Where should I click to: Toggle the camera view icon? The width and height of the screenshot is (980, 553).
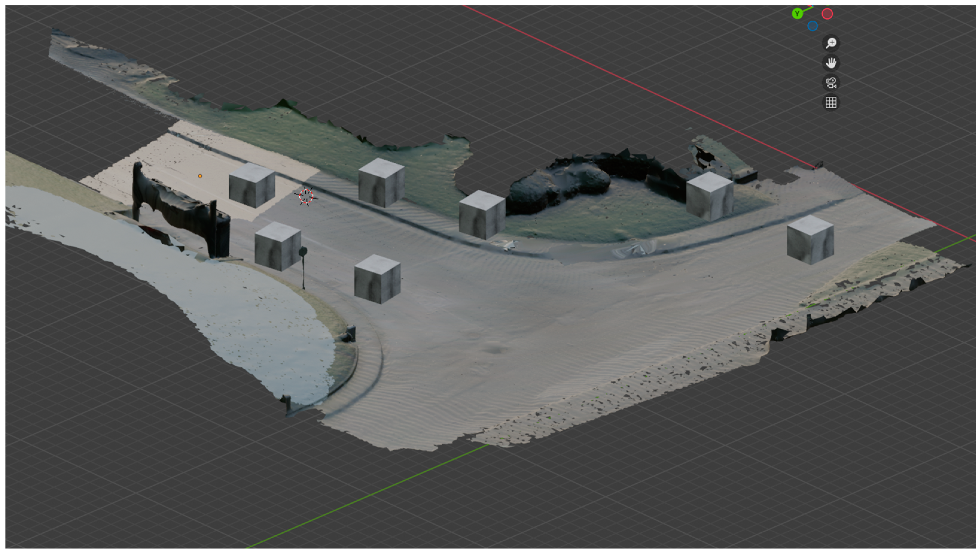tap(831, 83)
